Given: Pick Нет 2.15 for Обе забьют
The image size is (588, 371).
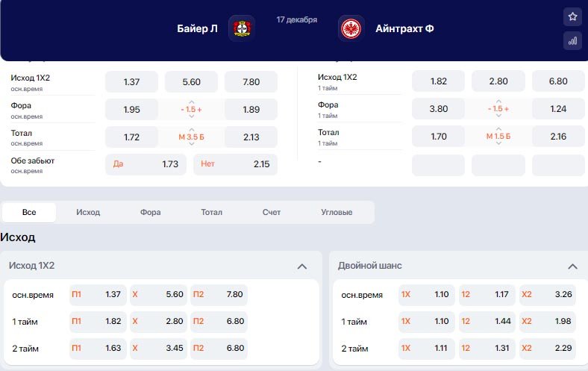Looking at the screenshot, I should [x=236, y=164].
